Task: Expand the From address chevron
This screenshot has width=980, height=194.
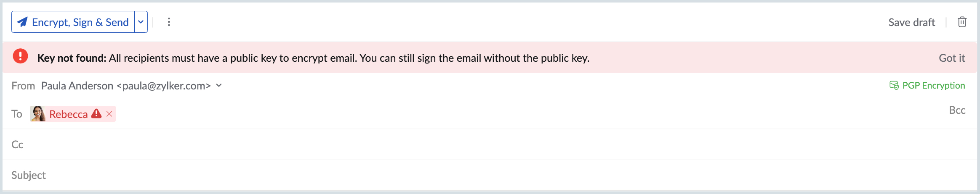Action: [219, 85]
